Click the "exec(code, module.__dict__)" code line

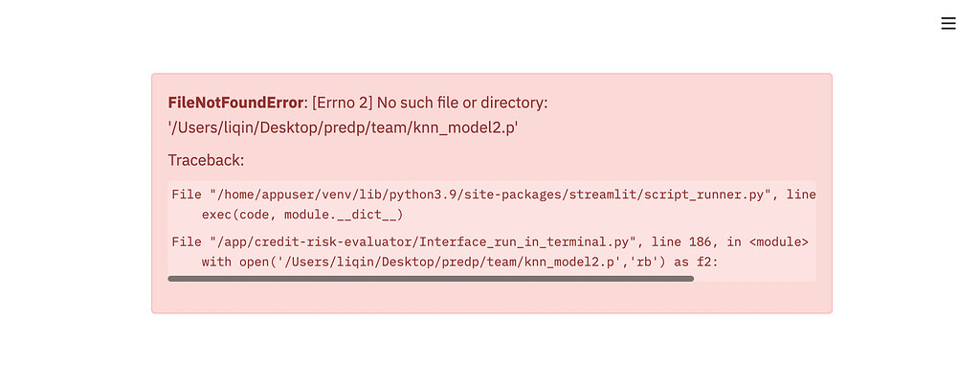(302, 215)
